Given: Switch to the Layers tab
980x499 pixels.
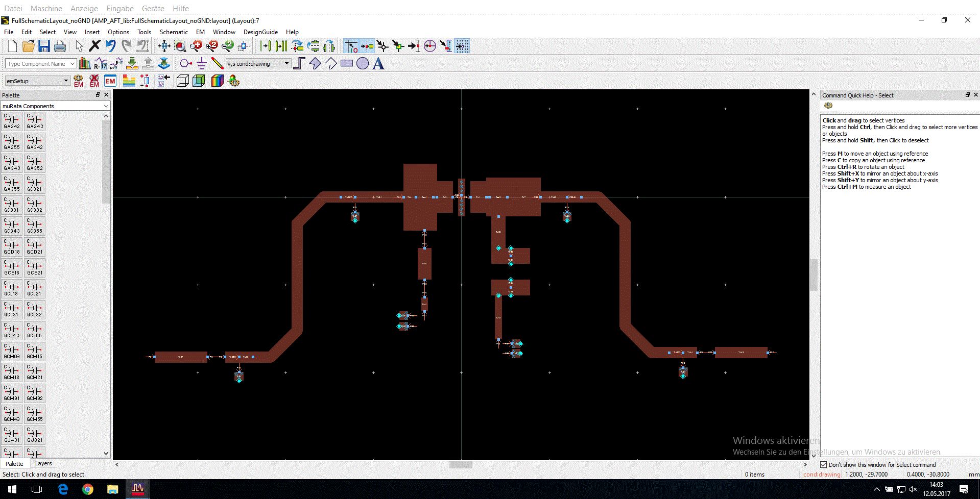Looking at the screenshot, I should coord(43,463).
